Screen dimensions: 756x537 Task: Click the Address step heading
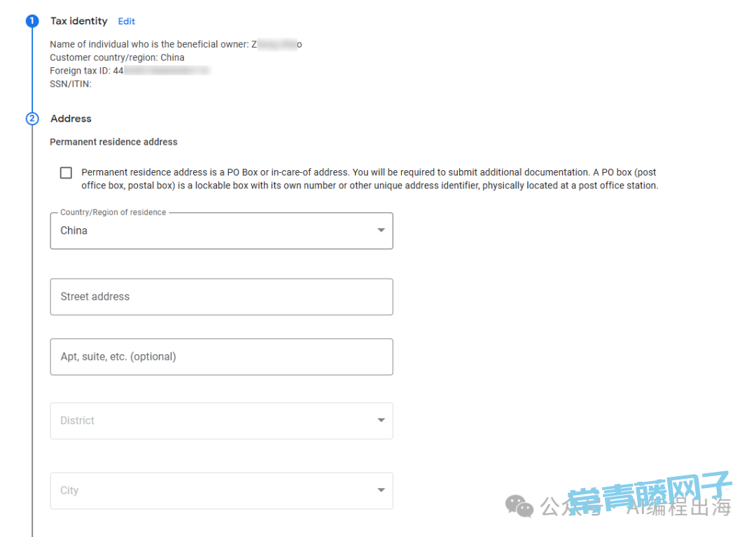pyautogui.click(x=71, y=118)
